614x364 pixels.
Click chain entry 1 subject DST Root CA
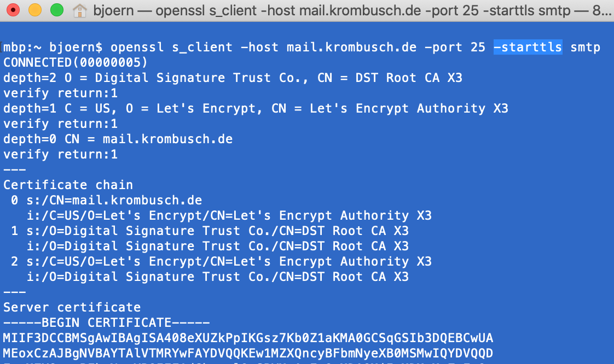(210, 231)
